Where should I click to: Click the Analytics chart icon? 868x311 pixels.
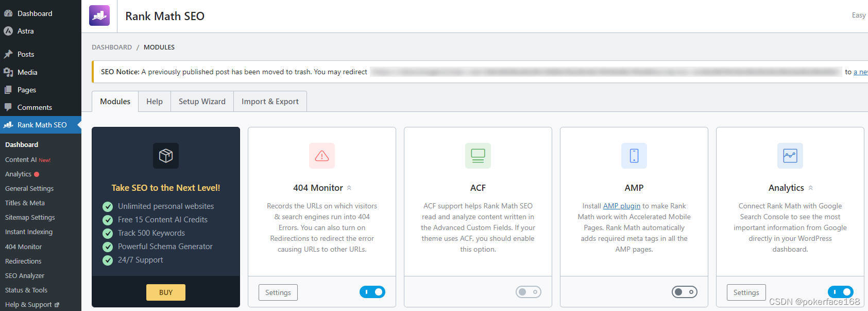pos(790,156)
